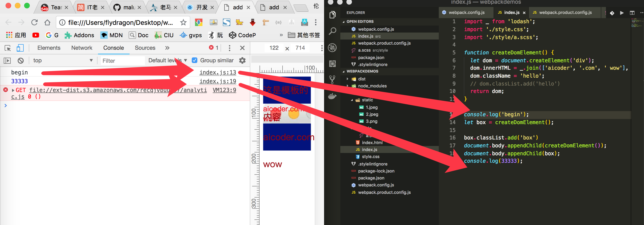Image resolution: width=644 pixels, height=225 pixels.
Task: Expand the GET error message triangle
Action: [13, 90]
